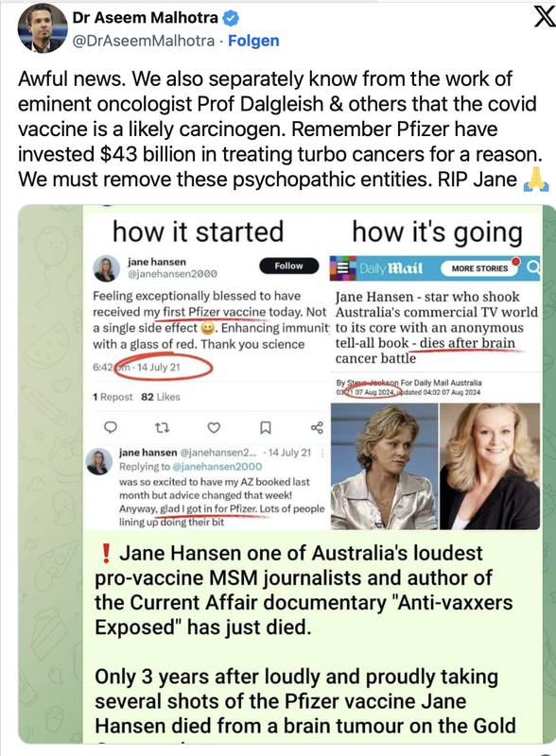Open the three-dot menu on the reply
Screen dimensions: 556x756
[x=321, y=453]
